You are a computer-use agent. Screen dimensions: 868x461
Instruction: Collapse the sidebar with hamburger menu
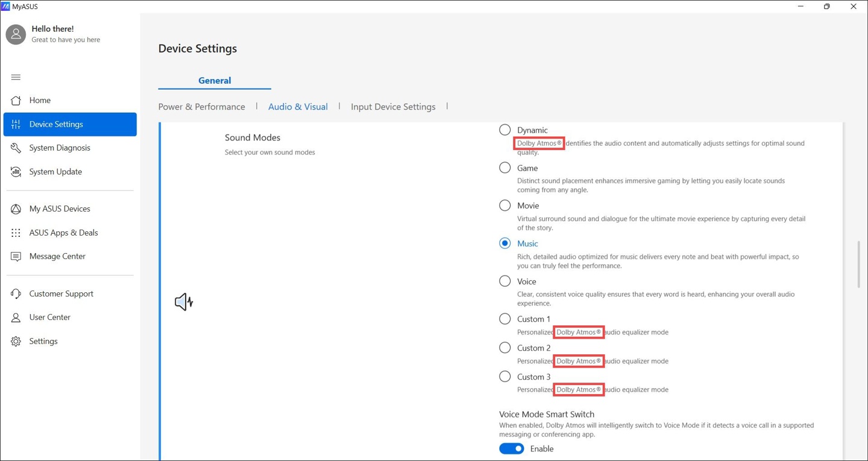pos(16,77)
